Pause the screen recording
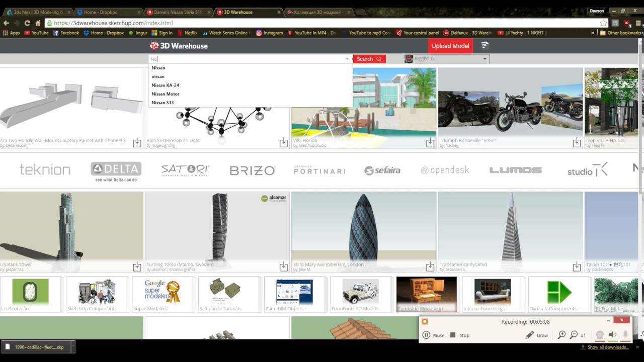 (x=433, y=335)
